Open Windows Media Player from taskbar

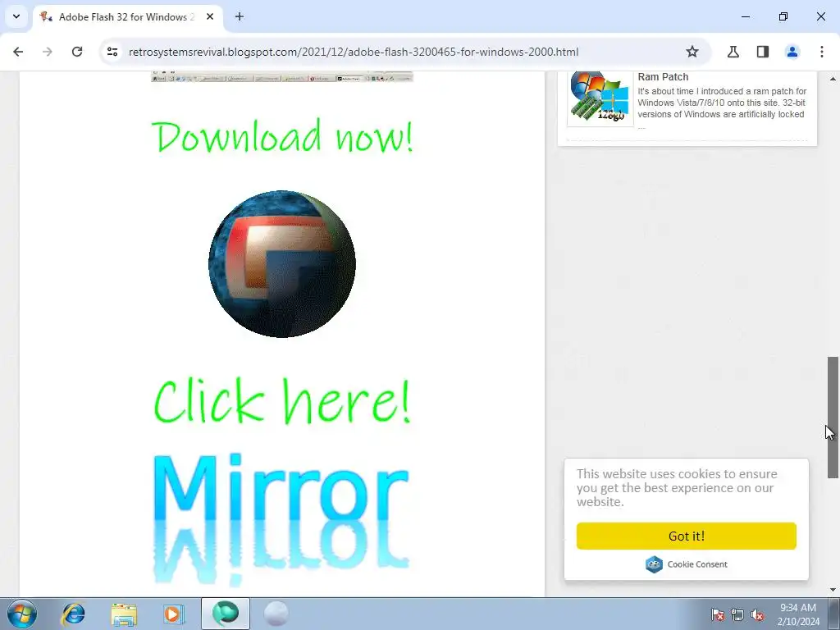point(173,614)
